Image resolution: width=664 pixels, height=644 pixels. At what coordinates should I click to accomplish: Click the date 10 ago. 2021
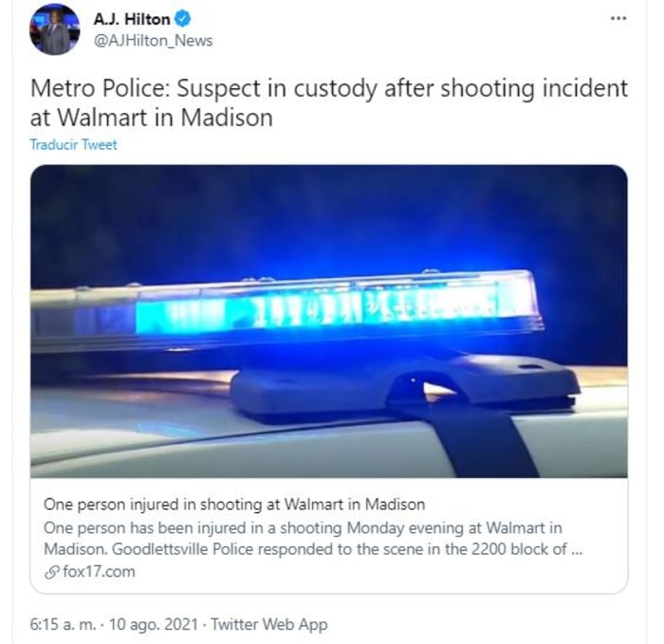tap(154, 624)
